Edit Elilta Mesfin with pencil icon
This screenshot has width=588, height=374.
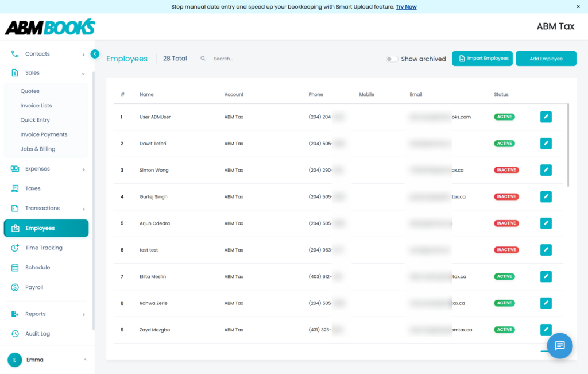546,276
